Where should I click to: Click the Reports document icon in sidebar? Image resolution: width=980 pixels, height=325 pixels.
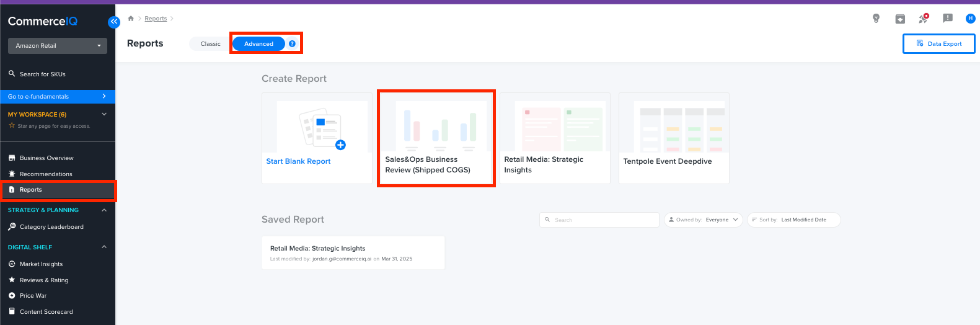(x=12, y=190)
